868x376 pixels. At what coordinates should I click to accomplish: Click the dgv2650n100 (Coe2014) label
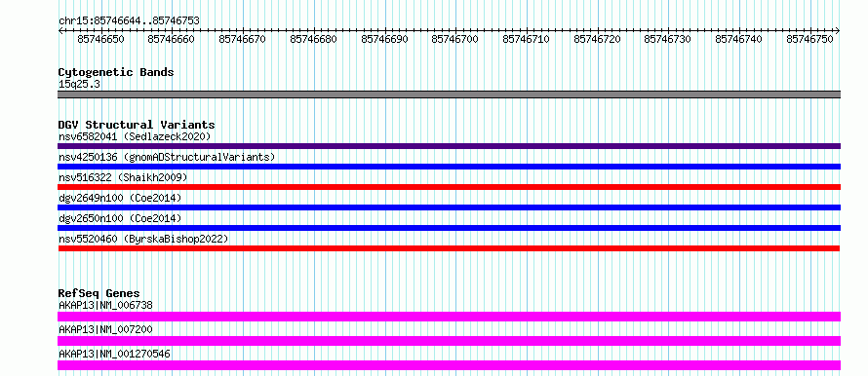[120, 218]
